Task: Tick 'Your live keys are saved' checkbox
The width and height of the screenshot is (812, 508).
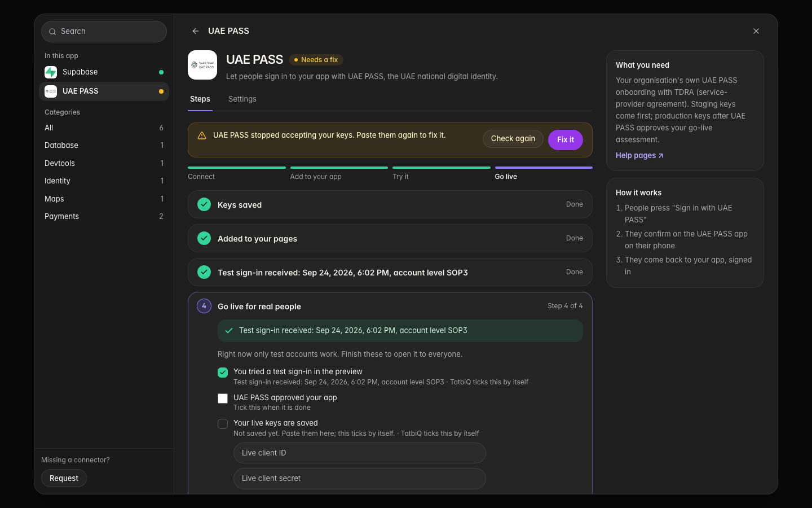Action: (x=223, y=424)
